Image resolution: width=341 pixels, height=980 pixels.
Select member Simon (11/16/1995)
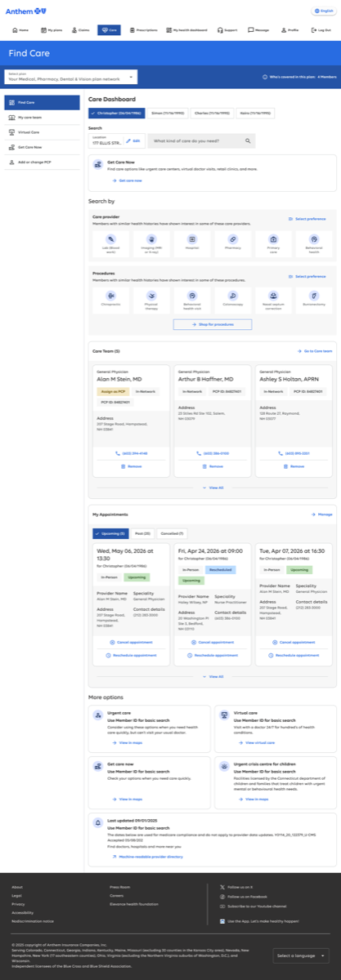tap(168, 114)
